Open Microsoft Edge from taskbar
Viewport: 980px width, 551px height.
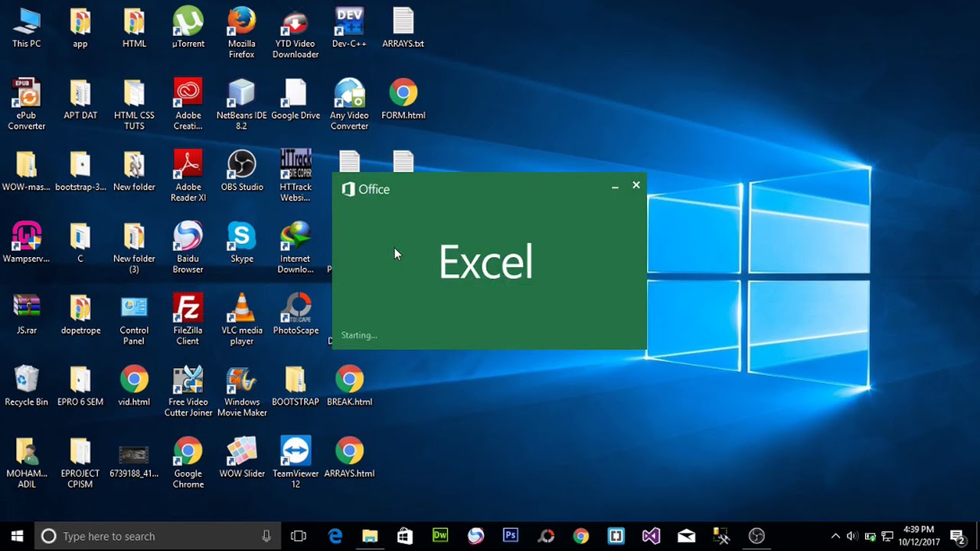pos(335,536)
